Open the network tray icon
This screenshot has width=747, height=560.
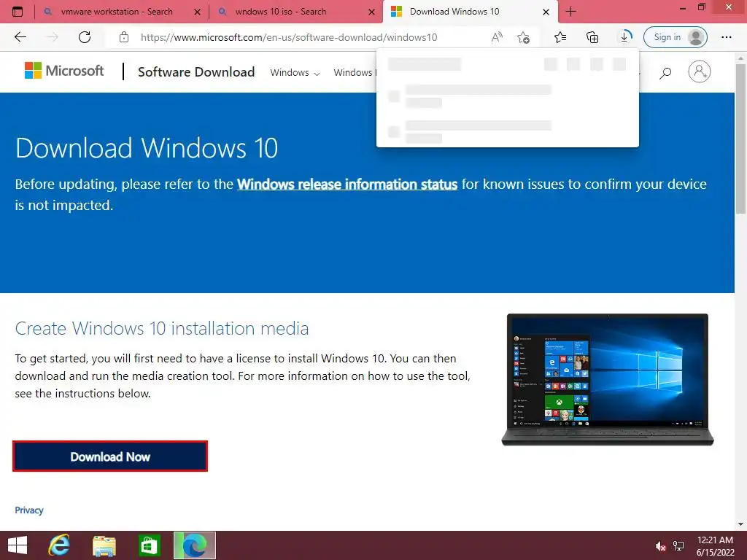coord(678,546)
